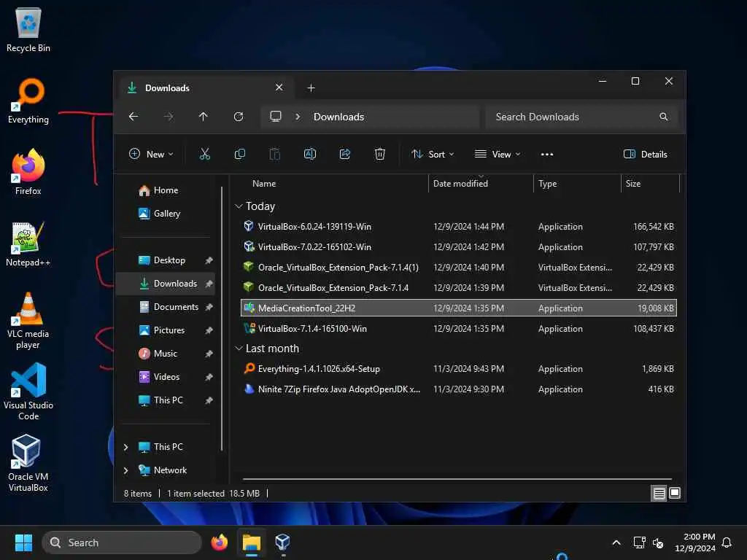Select Notepad++ desktop shortcut
The height and width of the screenshot is (560, 747).
coord(28,244)
